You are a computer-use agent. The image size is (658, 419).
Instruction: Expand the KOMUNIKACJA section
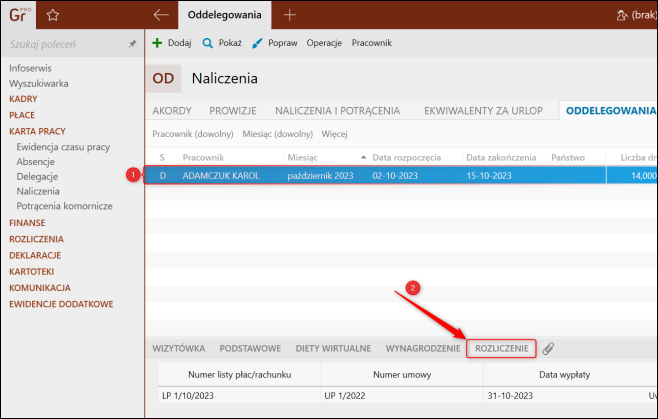(x=40, y=288)
